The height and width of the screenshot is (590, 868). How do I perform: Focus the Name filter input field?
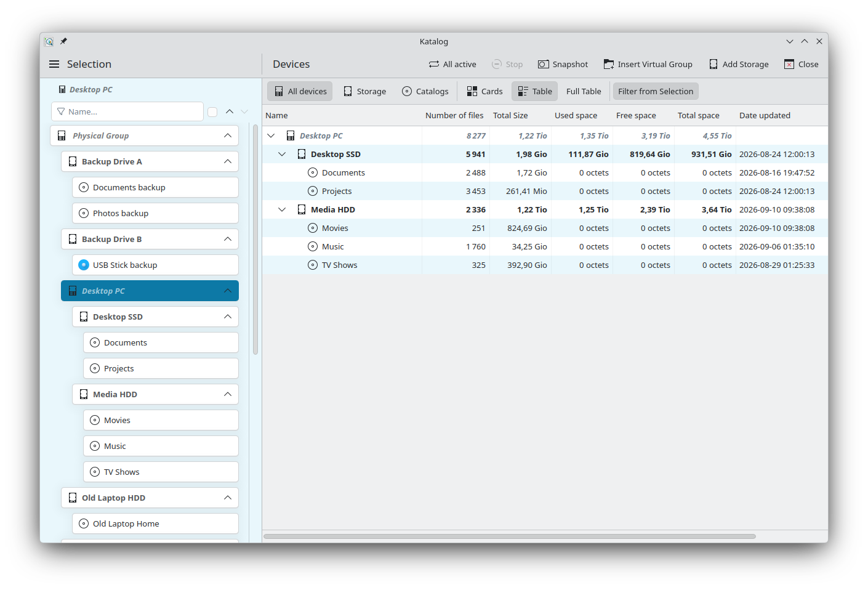click(127, 111)
